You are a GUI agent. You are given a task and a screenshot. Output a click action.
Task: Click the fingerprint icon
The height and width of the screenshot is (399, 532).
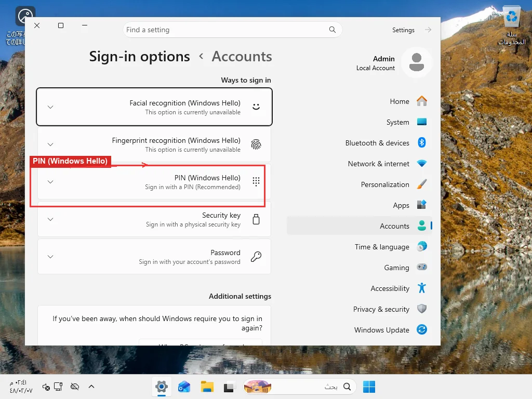point(256,144)
